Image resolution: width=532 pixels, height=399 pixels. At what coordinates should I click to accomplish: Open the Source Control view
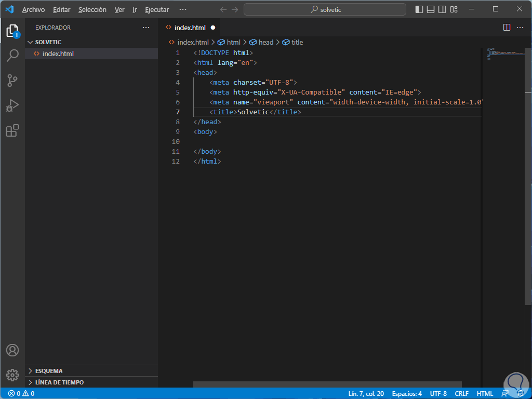point(12,81)
